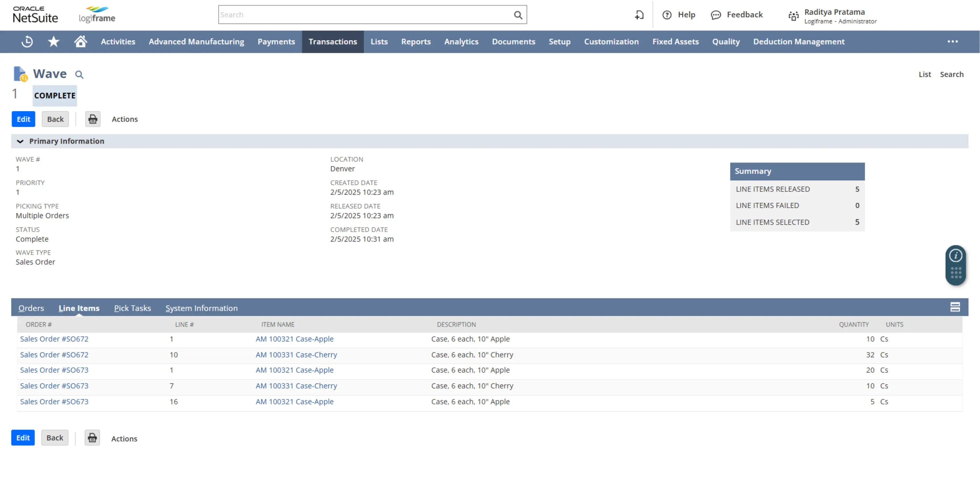Print the wave using the printer icon
This screenshot has height=484, width=980.
click(92, 119)
